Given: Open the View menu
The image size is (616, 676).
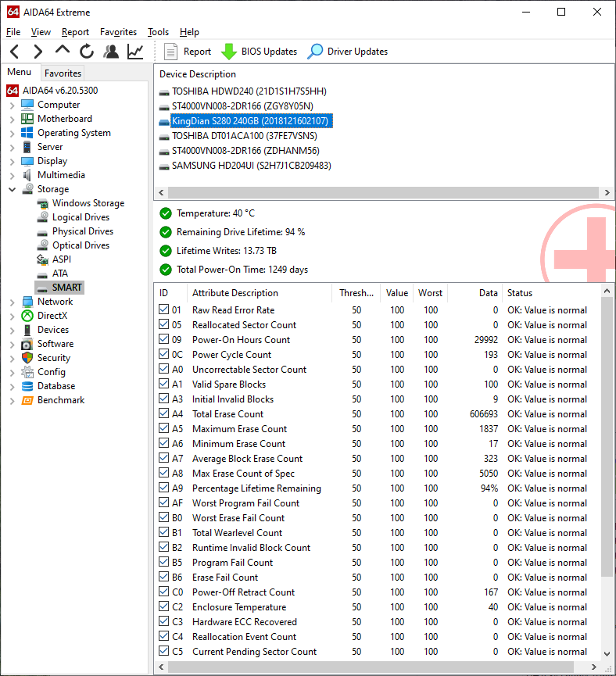Looking at the screenshot, I should [x=41, y=32].
